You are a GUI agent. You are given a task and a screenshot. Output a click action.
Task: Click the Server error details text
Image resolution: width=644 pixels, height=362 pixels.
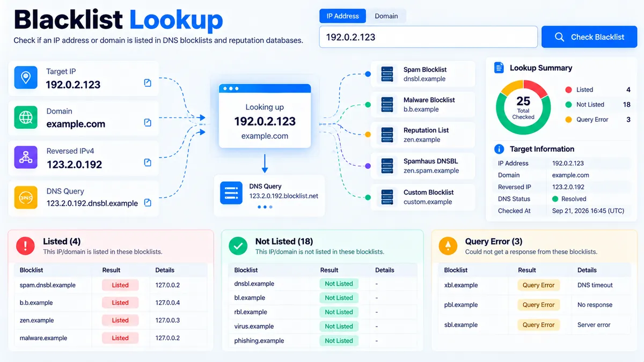coord(594,324)
